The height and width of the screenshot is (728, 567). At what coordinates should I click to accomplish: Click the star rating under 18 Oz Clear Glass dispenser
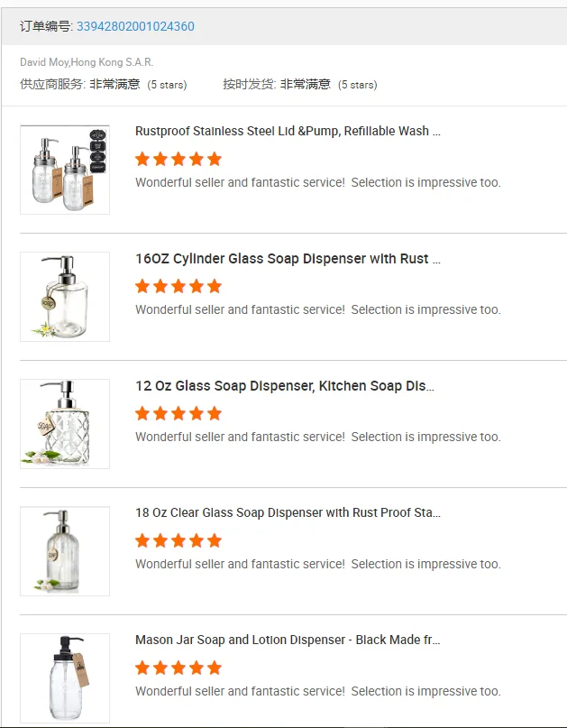tap(178, 541)
